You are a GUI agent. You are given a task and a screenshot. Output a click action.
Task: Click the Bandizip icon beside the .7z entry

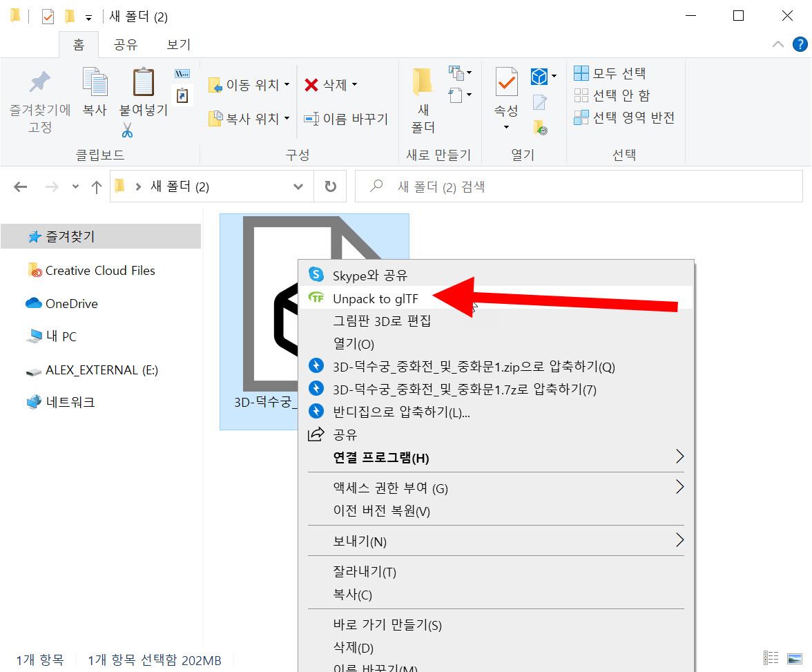316,387
